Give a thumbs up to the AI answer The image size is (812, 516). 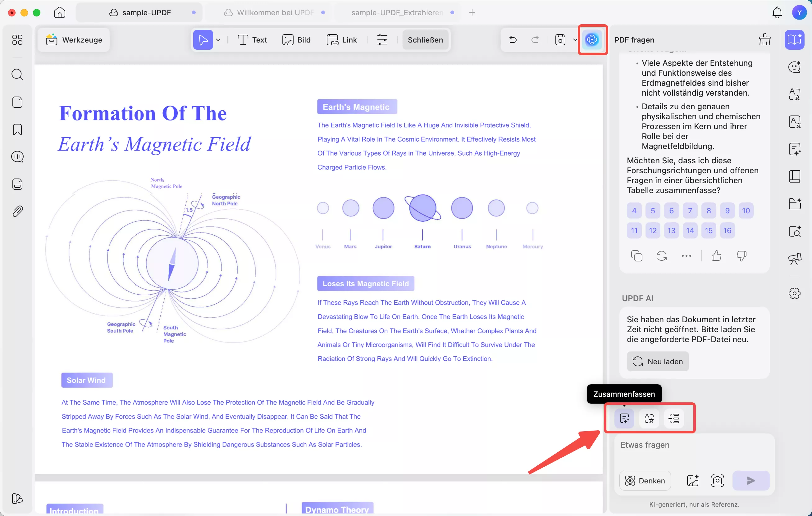point(716,256)
